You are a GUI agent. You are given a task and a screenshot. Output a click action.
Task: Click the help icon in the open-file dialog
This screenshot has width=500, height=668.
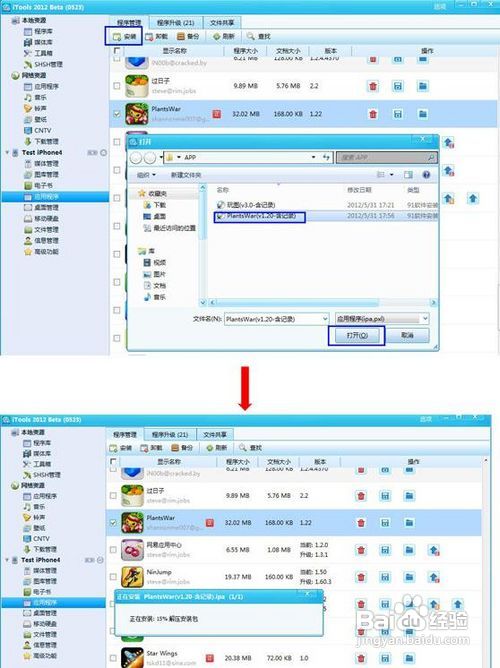click(x=425, y=175)
